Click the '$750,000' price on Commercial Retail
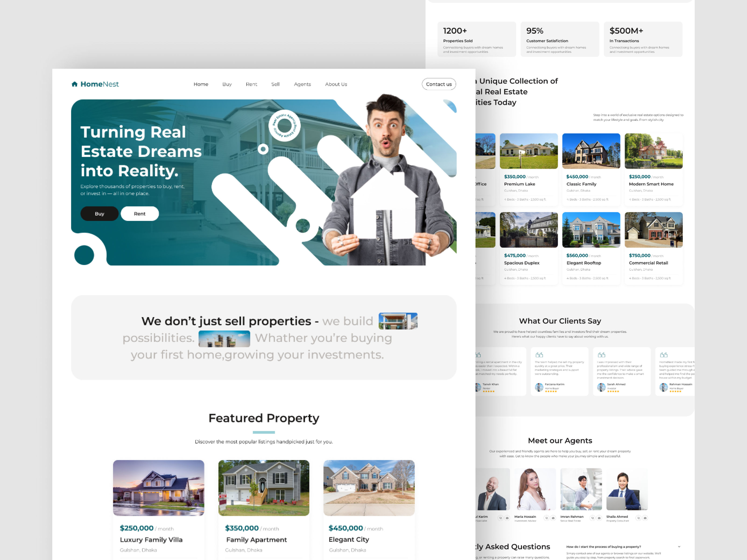The image size is (747, 560). click(640, 255)
